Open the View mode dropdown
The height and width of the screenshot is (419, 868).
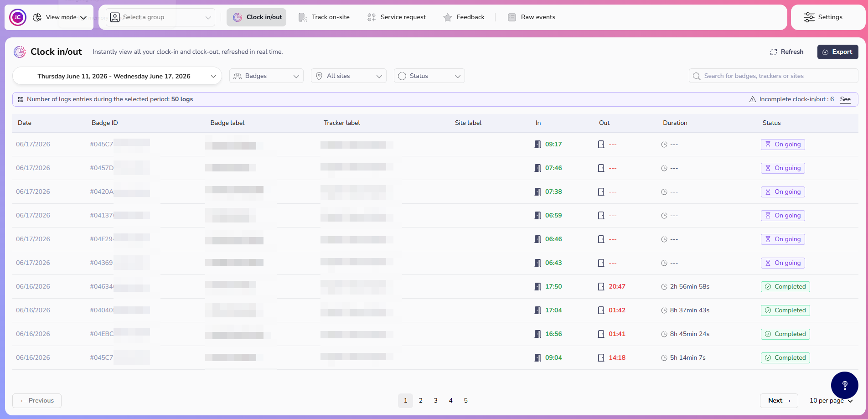point(60,17)
